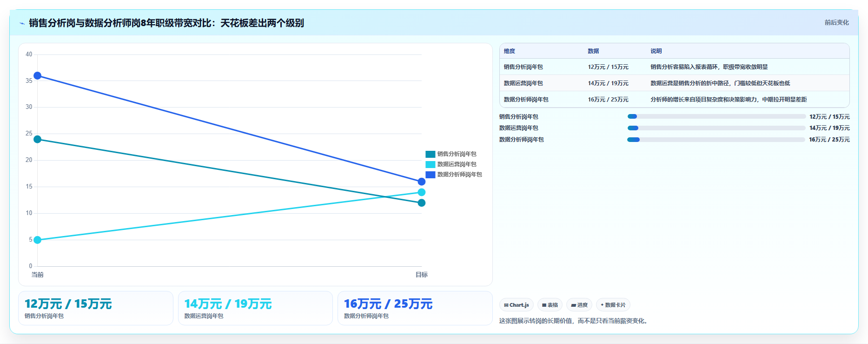
Task: Click the 销售分析岗年包 point at 目标
Action: point(421,203)
